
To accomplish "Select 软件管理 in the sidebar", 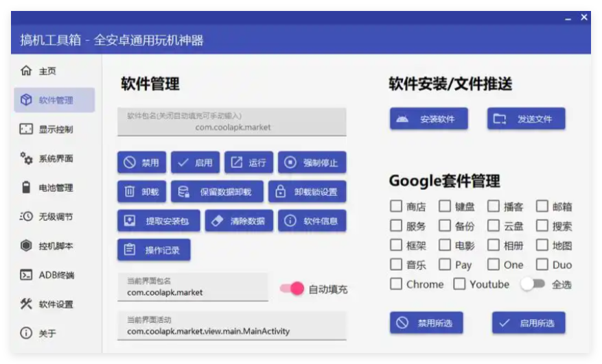I will coord(54,100).
